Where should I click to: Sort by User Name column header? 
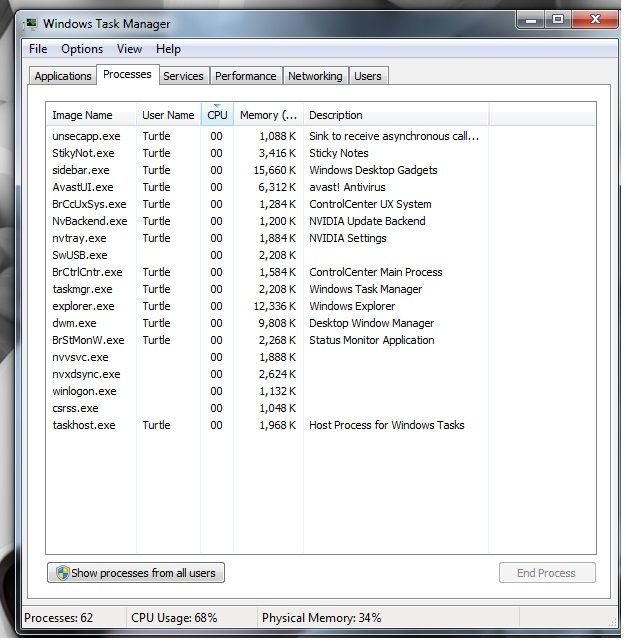click(168, 115)
